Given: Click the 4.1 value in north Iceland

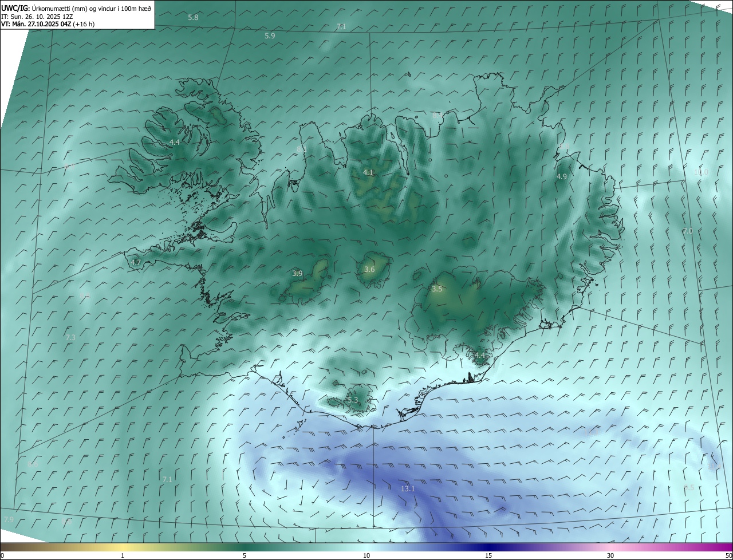Looking at the screenshot, I should click(368, 172).
